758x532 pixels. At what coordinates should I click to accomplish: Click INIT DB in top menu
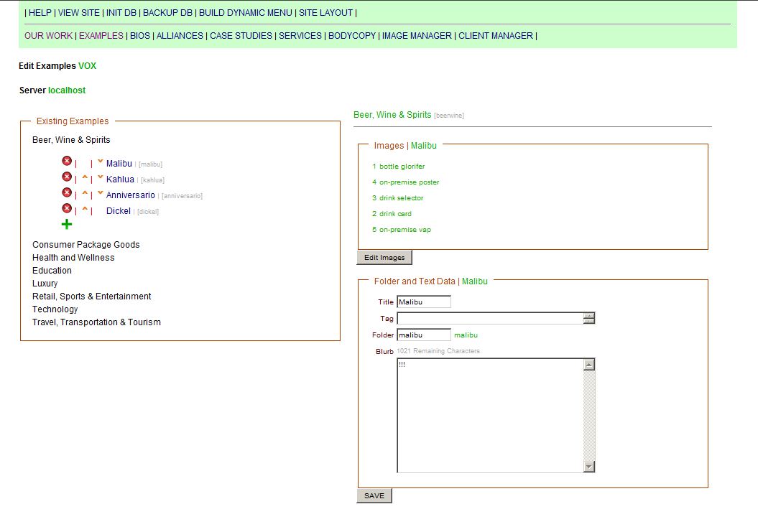[121, 13]
